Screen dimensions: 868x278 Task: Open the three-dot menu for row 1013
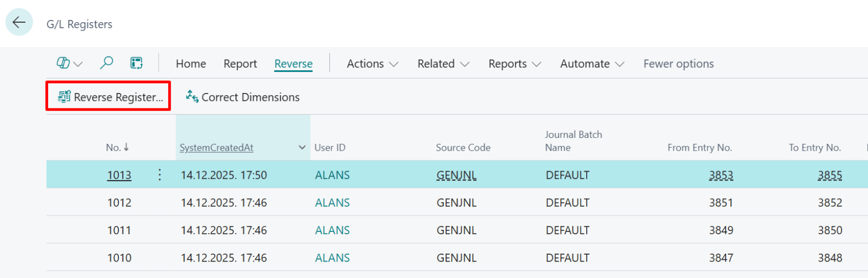click(x=160, y=175)
